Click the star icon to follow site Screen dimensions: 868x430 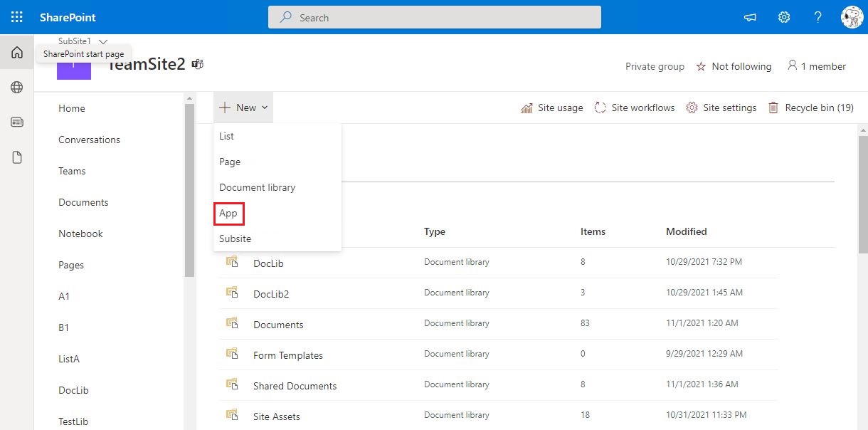point(701,66)
